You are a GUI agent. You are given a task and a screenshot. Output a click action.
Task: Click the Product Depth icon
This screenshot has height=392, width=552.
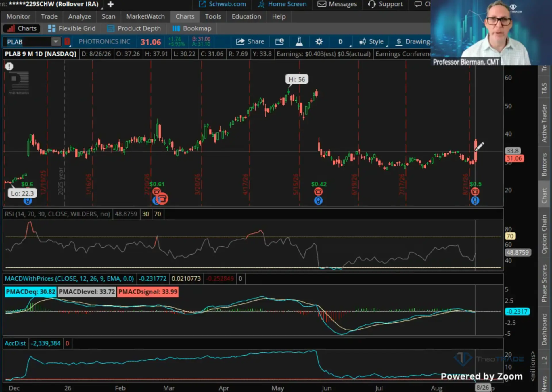click(111, 28)
